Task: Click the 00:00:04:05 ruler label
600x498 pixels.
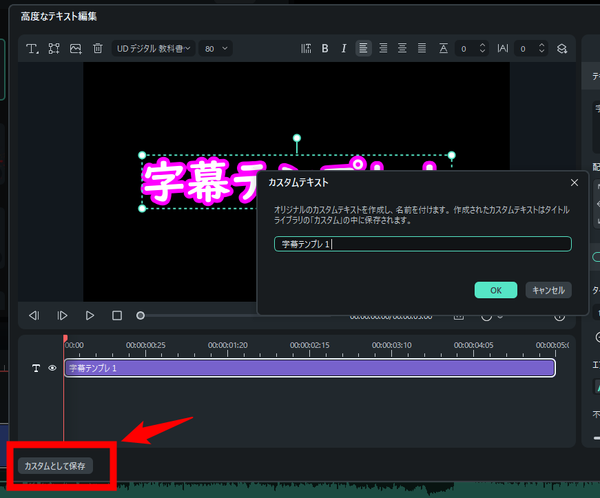Action: [x=474, y=345]
